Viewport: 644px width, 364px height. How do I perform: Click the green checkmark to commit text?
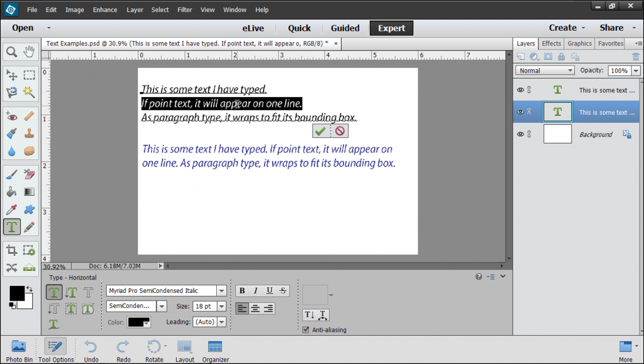point(321,131)
